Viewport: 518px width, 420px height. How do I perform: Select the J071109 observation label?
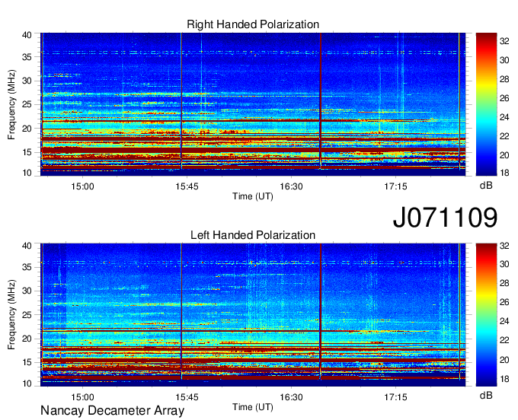445,217
